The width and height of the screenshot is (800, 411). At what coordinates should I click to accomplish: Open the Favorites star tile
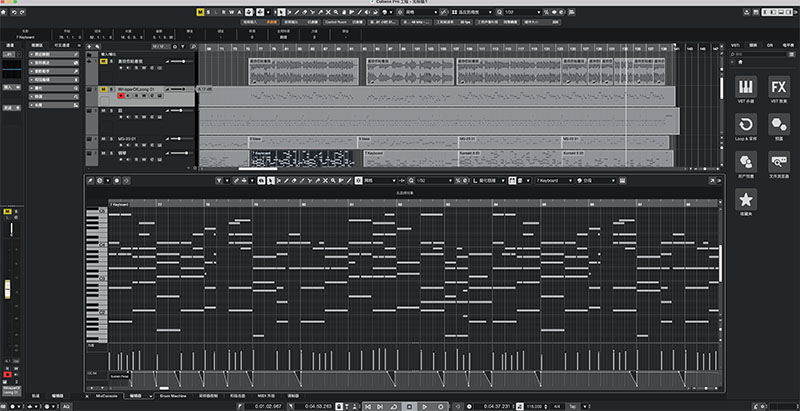click(745, 199)
